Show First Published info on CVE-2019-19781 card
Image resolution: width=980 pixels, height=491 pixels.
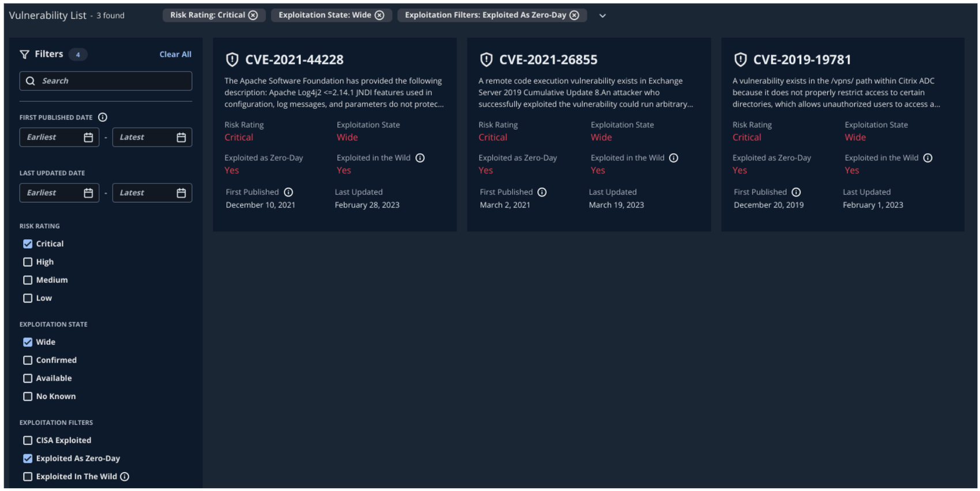point(796,192)
